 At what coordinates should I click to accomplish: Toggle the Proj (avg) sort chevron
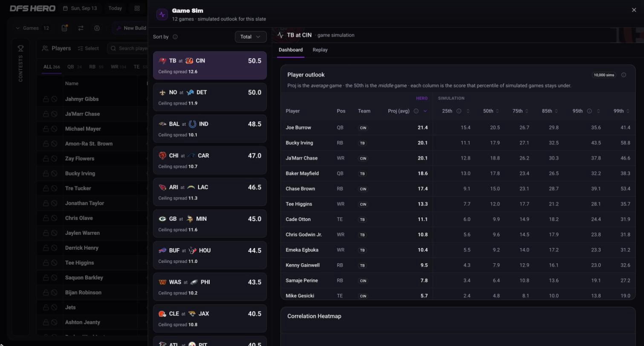pyautogui.click(x=425, y=111)
